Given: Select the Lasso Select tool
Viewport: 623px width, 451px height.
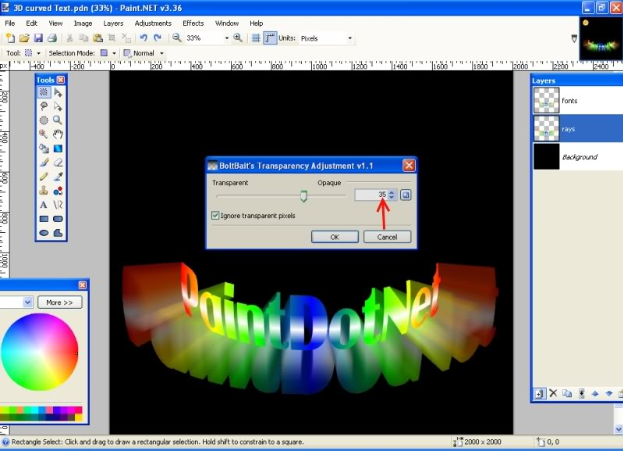Looking at the screenshot, I should tap(44, 106).
